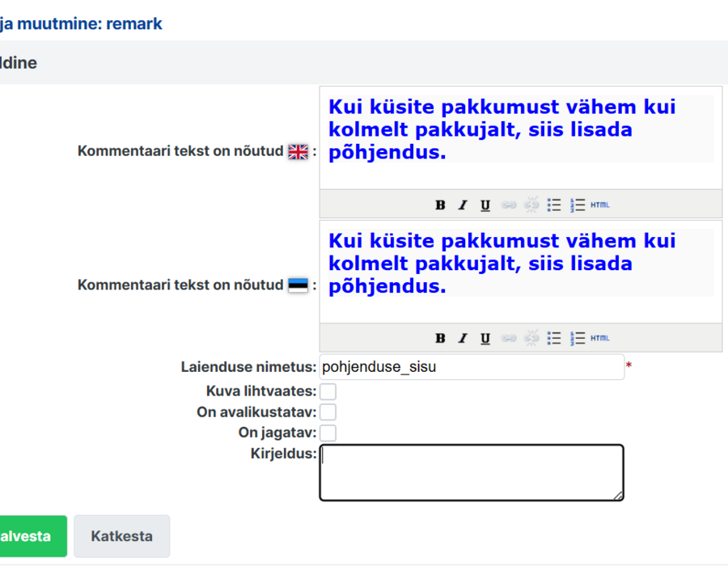Click the 'Laienduse nimetus:' label
The width and height of the screenshot is (728, 566).
(248, 367)
